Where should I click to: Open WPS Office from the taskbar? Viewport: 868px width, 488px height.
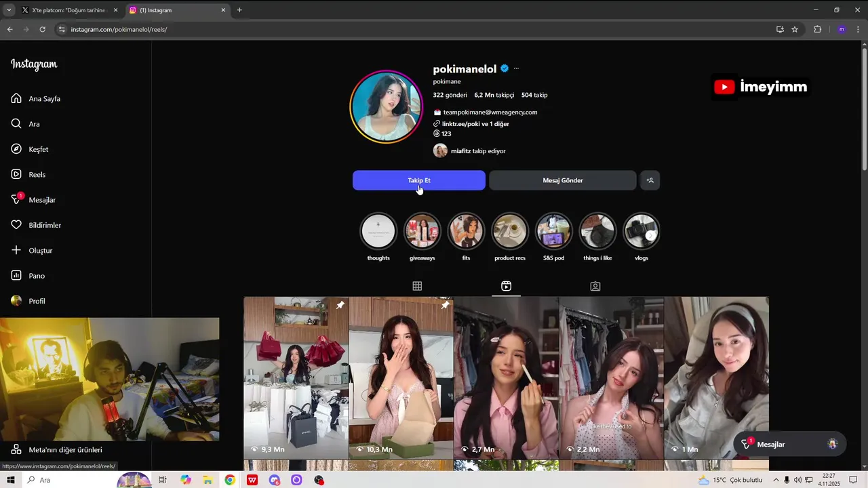click(x=252, y=480)
